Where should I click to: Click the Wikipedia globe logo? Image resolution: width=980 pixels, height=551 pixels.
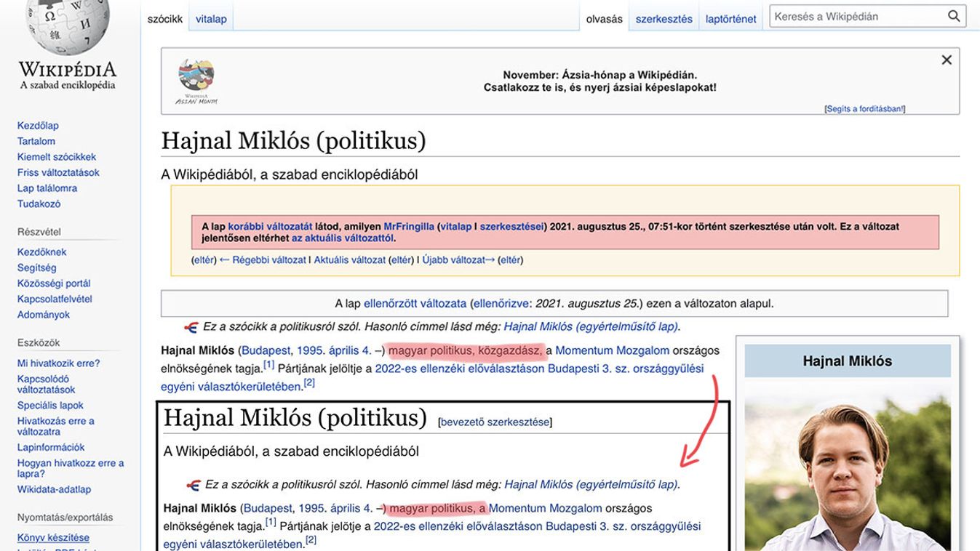coord(68,26)
